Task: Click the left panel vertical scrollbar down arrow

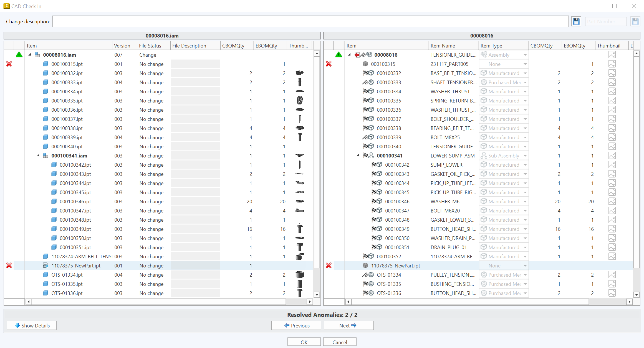Action: [317, 294]
